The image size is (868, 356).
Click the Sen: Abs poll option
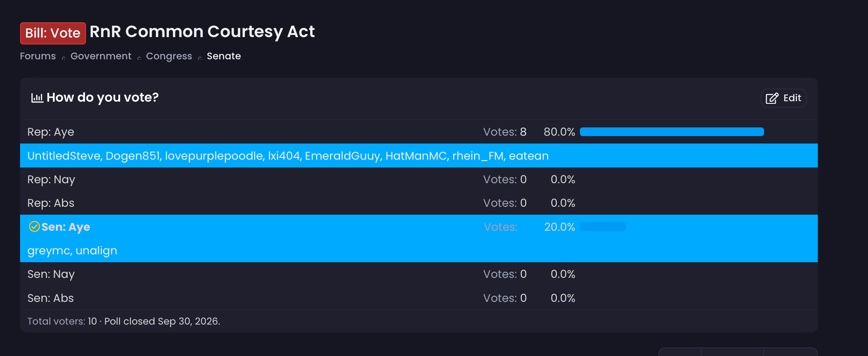[419, 298]
